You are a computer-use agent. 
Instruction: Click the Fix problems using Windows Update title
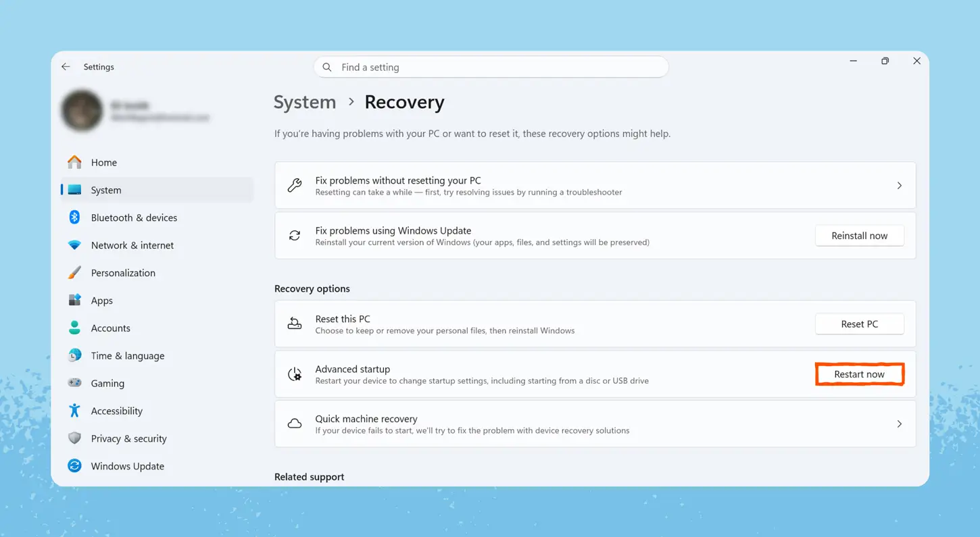point(393,230)
